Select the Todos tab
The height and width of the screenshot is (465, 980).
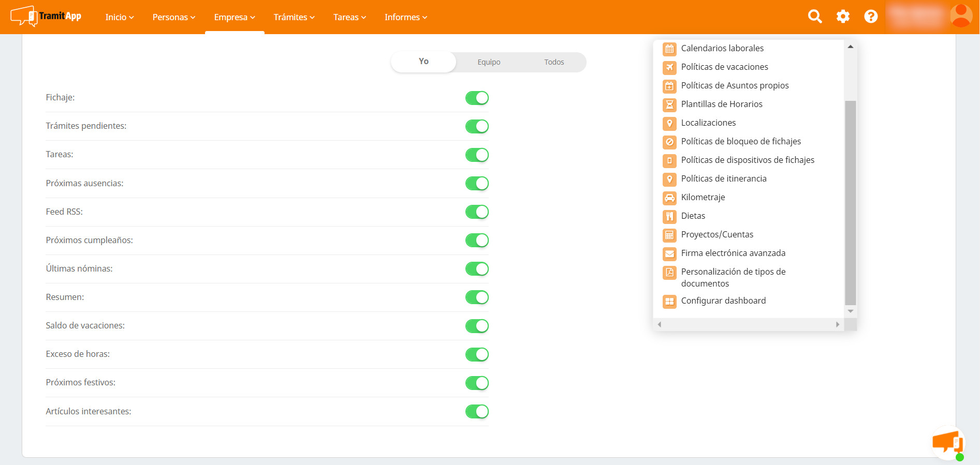(x=554, y=62)
